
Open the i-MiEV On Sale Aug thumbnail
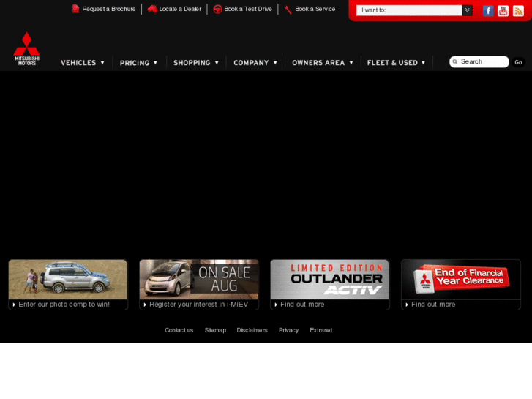pos(199,279)
